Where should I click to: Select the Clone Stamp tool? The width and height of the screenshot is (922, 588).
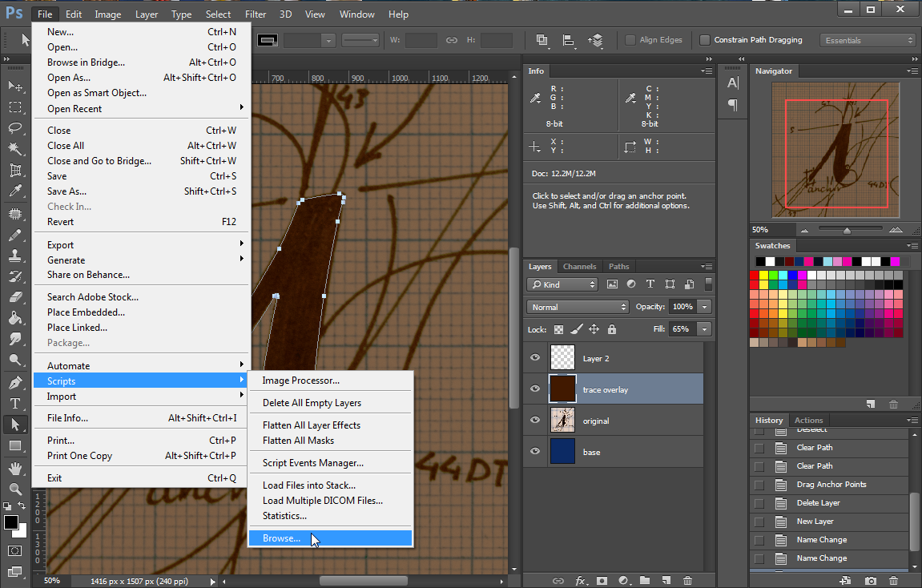tap(15, 256)
